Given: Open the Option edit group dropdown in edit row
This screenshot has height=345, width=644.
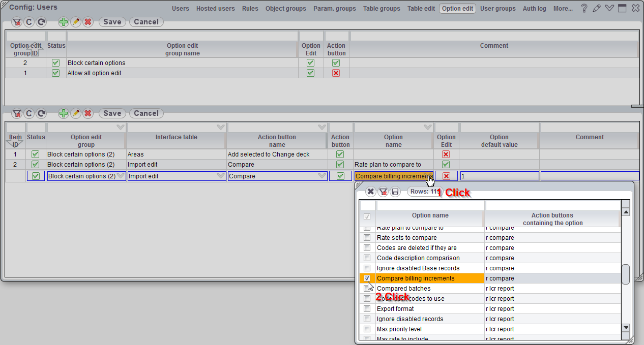Looking at the screenshot, I should point(122,176).
